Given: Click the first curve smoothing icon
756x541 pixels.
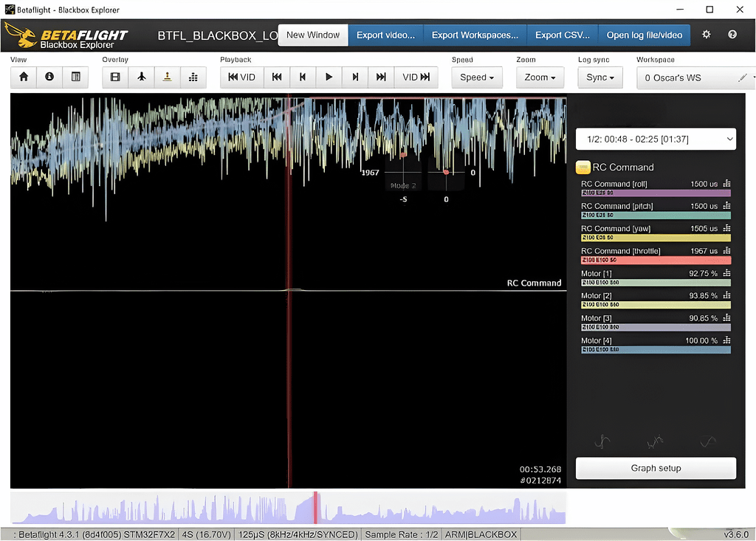Looking at the screenshot, I should pos(602,441).
